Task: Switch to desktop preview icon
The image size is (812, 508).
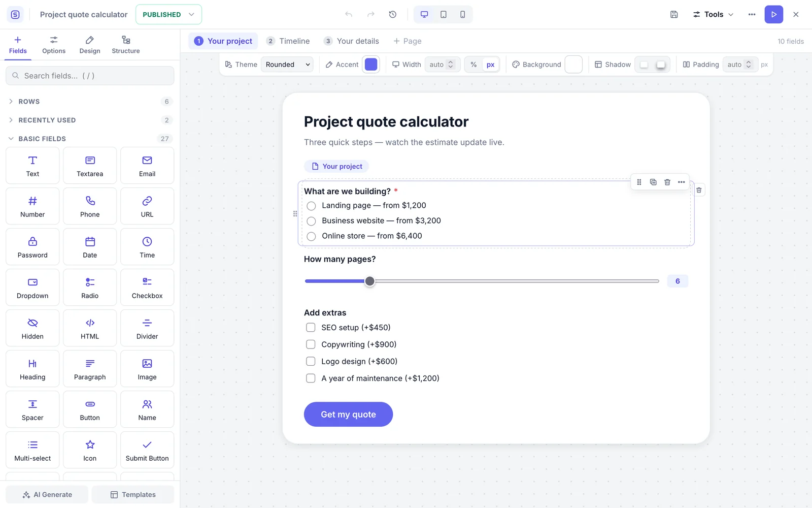Action: 424,14
